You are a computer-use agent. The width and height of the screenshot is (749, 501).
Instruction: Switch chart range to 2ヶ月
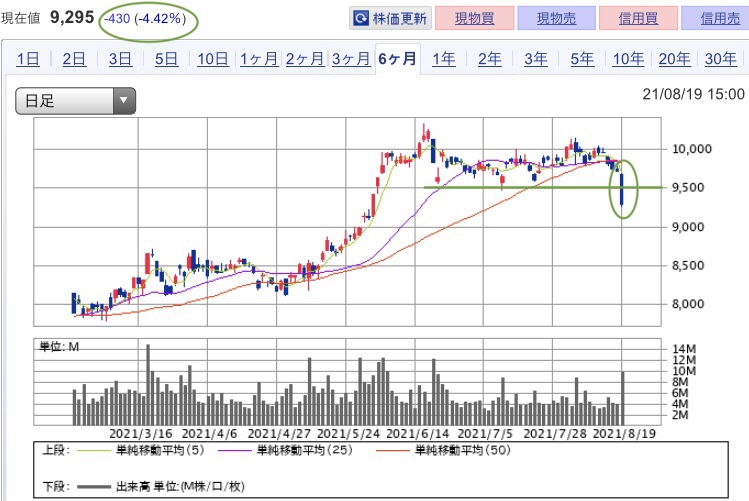click(x=305, y=59)
